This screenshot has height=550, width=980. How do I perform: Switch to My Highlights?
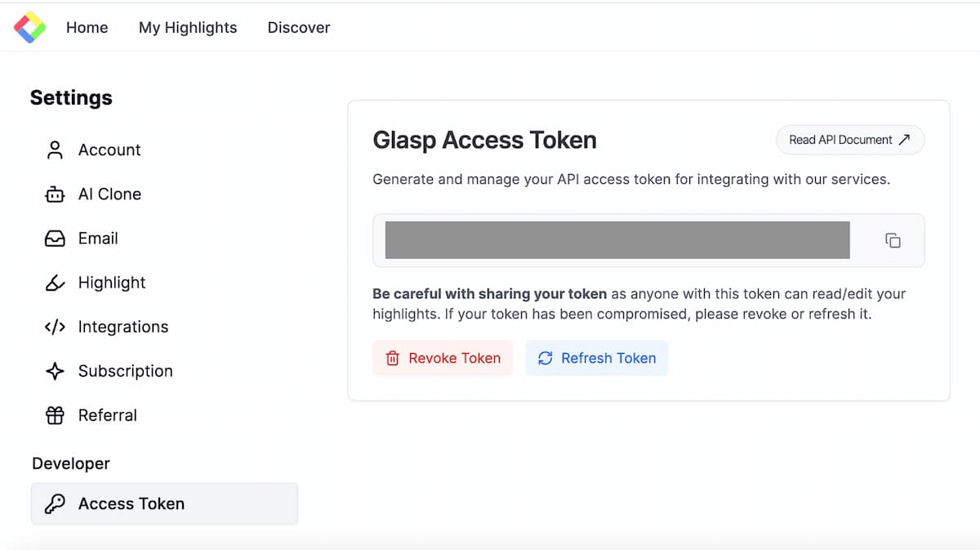pyautogui.click(x=188, y=27)
